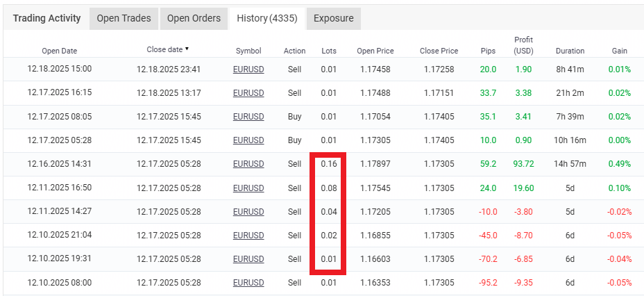The image size is (644, 296).
Task: Select close price 1.17151
Action: point(439,93)
